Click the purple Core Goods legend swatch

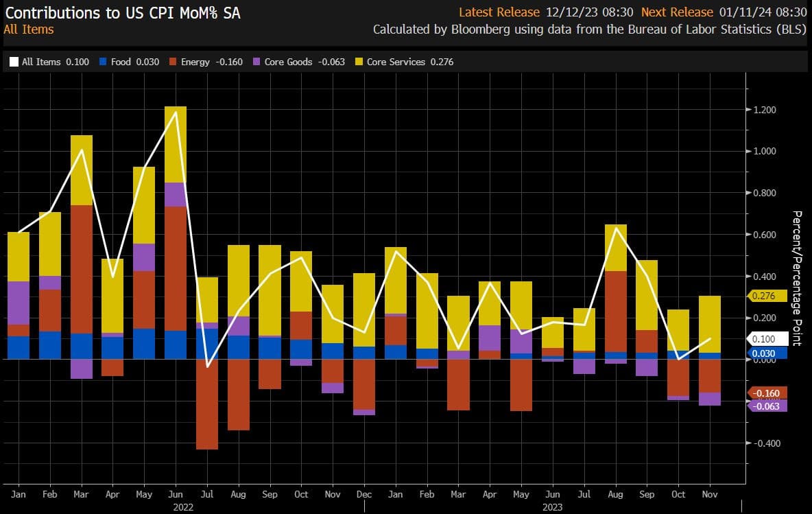click(256, 62)
